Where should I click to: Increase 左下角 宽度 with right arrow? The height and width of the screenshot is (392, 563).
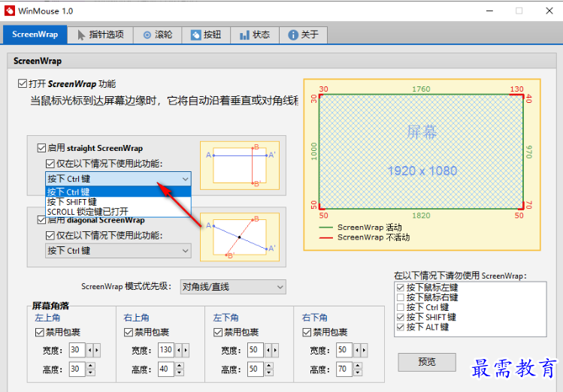click(275, 350)
